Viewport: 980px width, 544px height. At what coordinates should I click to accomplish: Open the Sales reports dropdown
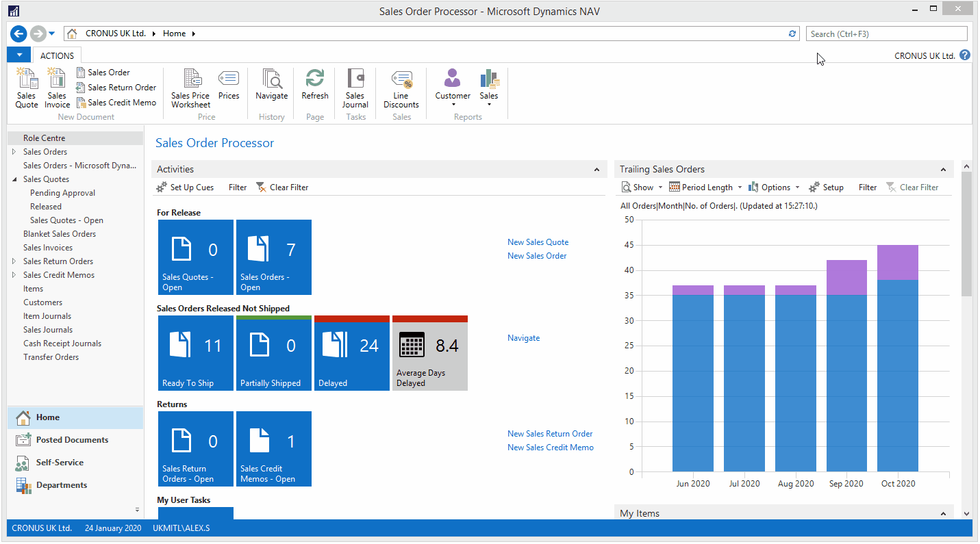click(x=489, y=88)
